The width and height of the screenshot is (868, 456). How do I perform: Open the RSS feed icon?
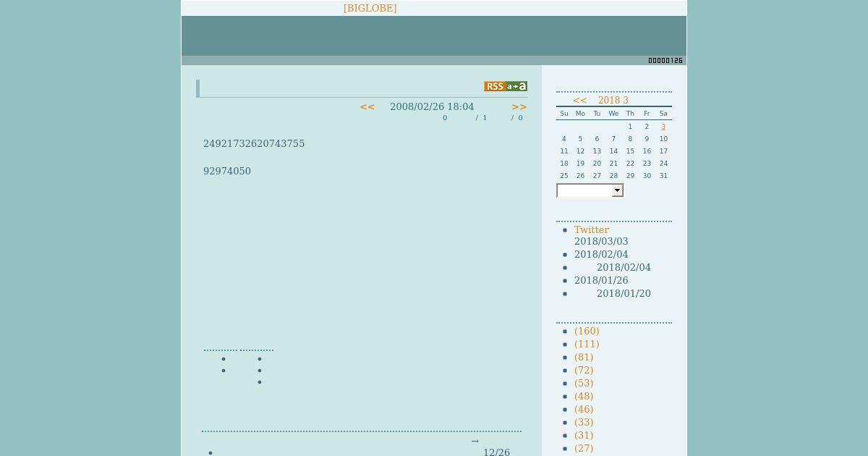click(x=495, y=86)
